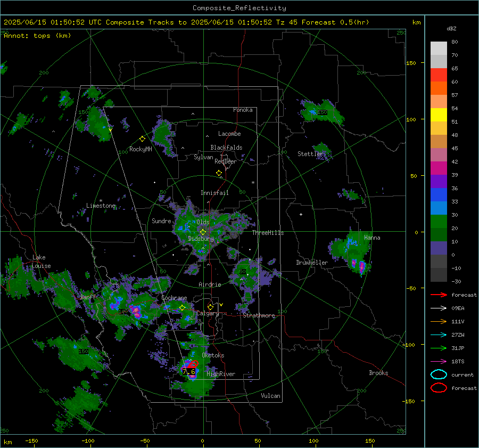Viewport: 479px width, 448px height.
Task: Click the yellow diamond marker beside RockyMH
Action: tap(142, 139)
